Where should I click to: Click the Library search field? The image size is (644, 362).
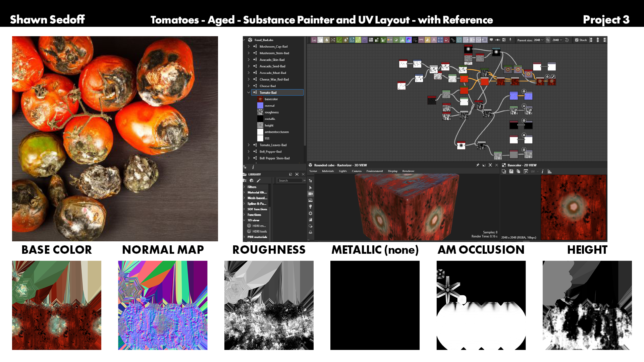290,181
